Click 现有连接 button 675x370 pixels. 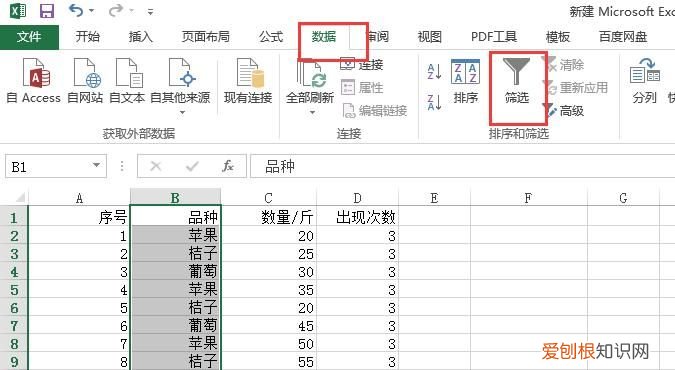point(248,81)
